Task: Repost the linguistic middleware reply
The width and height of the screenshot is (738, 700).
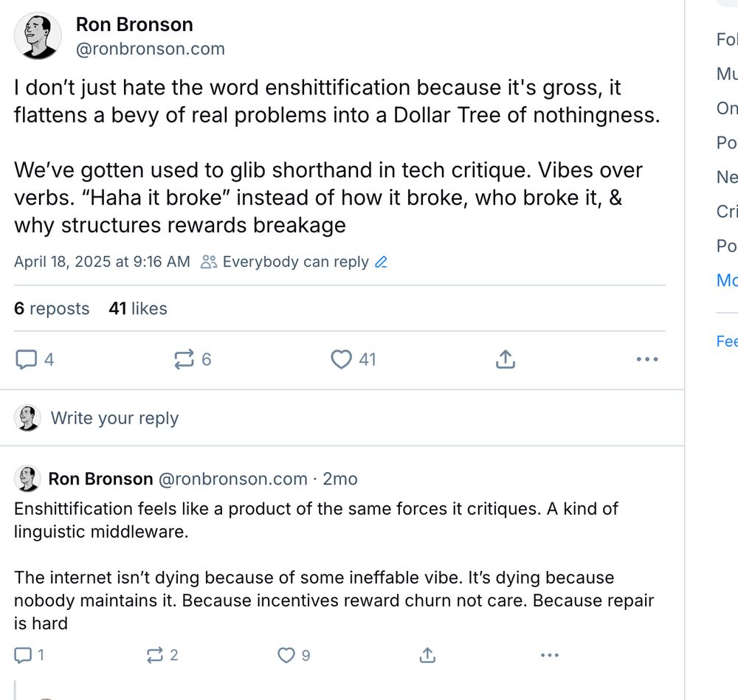Action: [155, 655]
